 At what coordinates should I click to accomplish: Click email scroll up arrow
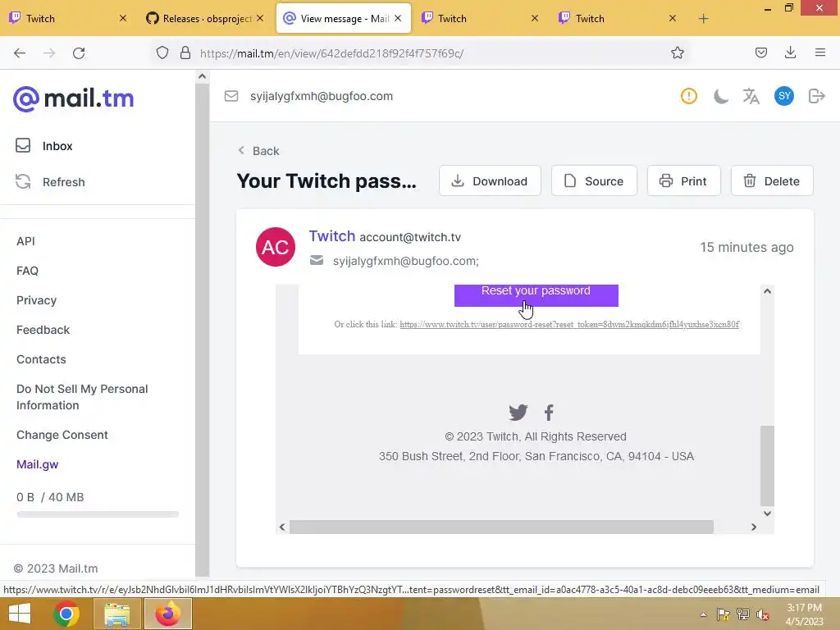pos(767,291)
